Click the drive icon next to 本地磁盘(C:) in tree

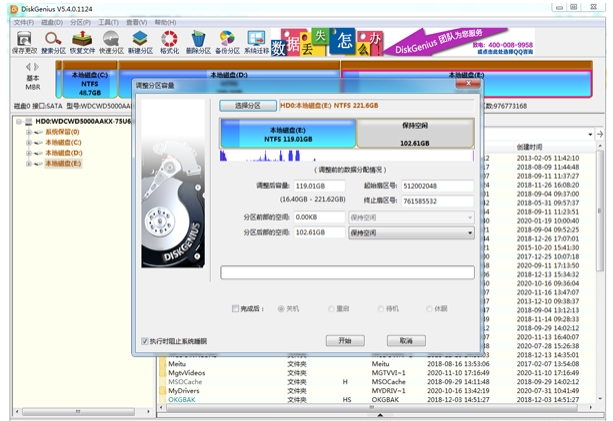tap(39, 143)
